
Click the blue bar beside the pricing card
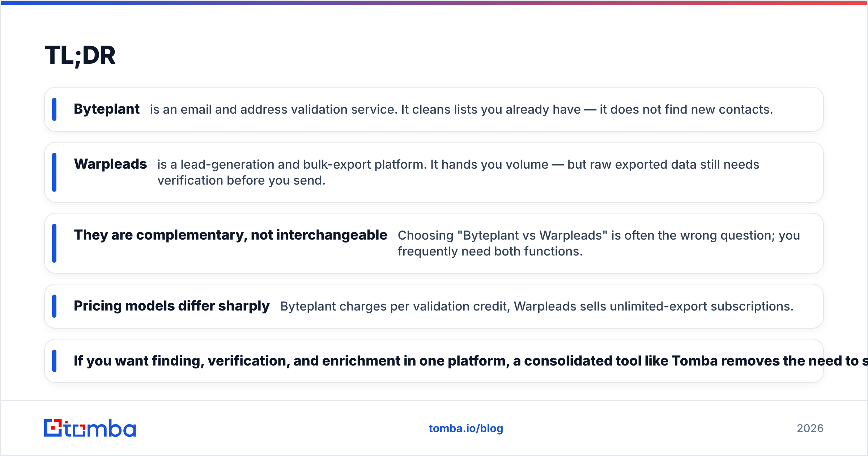click(54, 306)
